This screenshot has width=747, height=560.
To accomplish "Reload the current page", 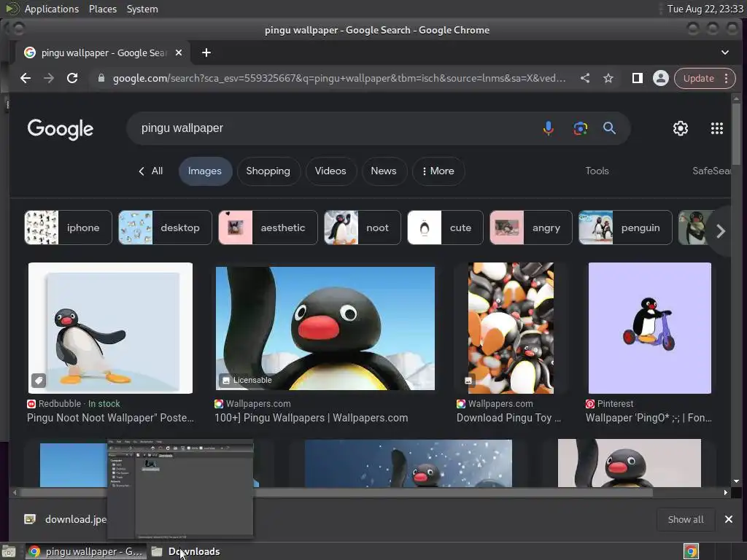I will point(72,78).
